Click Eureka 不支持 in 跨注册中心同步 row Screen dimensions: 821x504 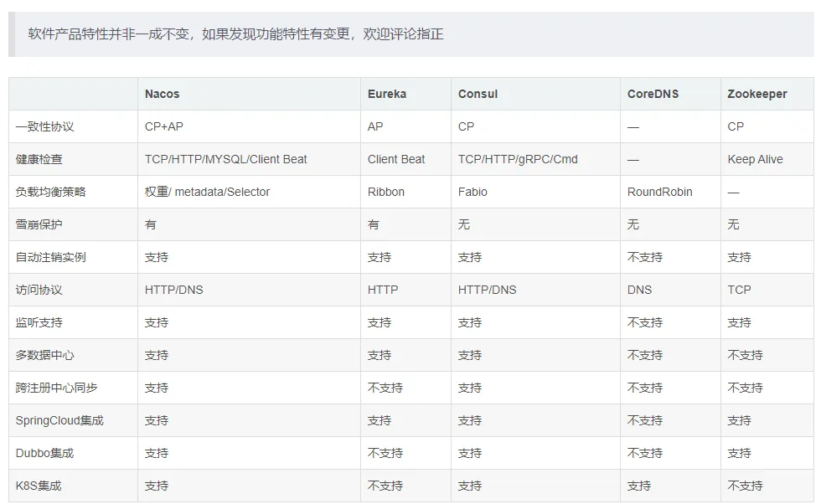tap(385, 388)
